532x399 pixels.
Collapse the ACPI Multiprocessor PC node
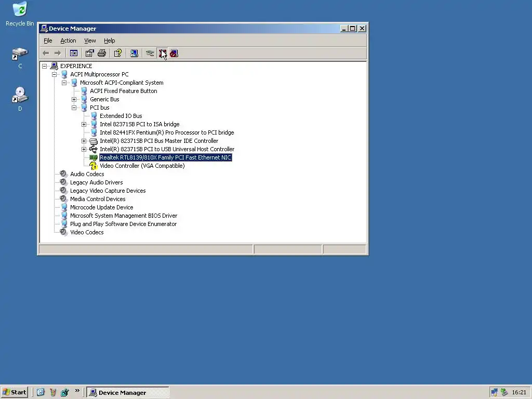[54, 74]
